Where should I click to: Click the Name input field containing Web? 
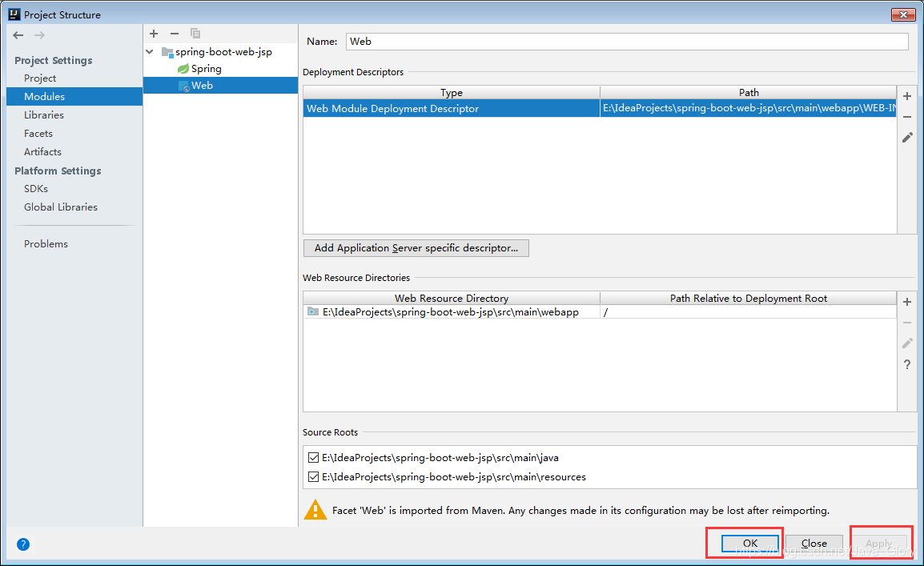pyautogui.click(x=627, y=41)
